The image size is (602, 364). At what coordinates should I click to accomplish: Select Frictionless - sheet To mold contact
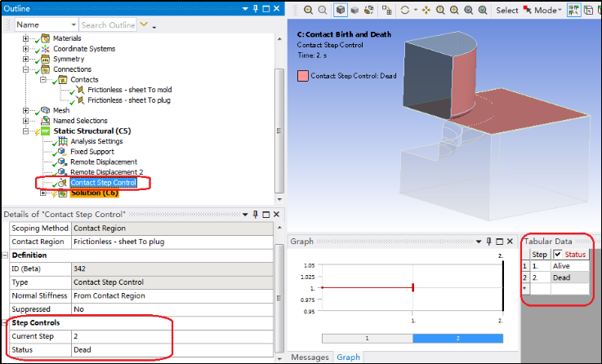pyautogui.click(x=127, y=90)
